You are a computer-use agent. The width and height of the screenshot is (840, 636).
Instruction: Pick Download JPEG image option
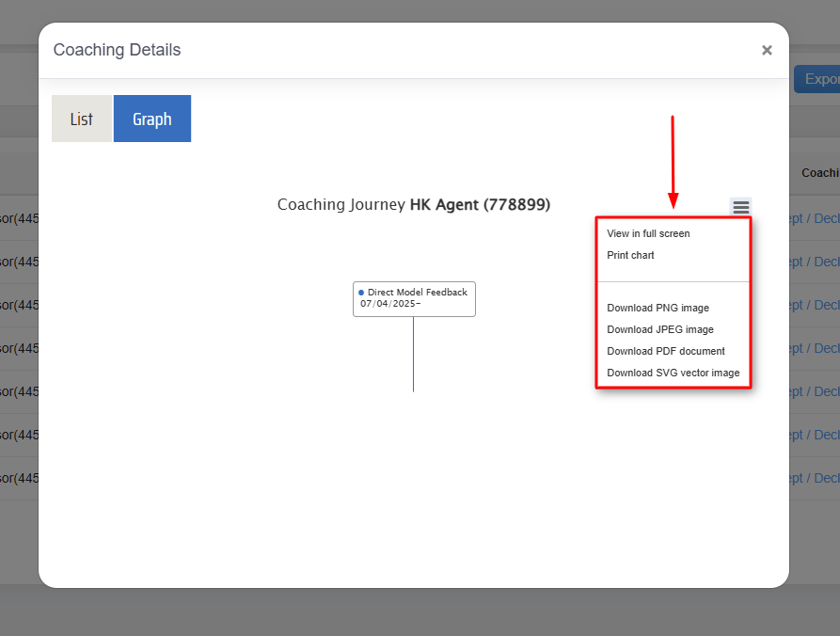coord(659,329)
